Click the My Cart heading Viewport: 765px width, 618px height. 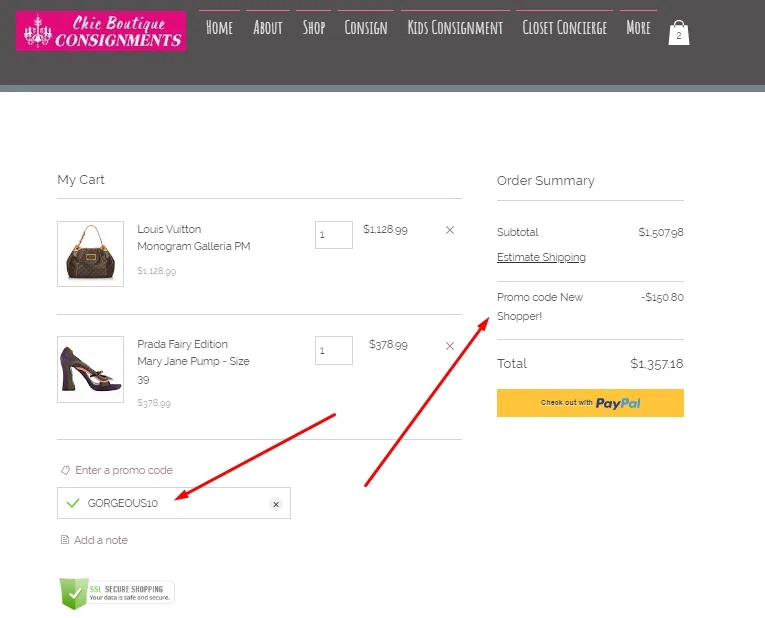81,180
